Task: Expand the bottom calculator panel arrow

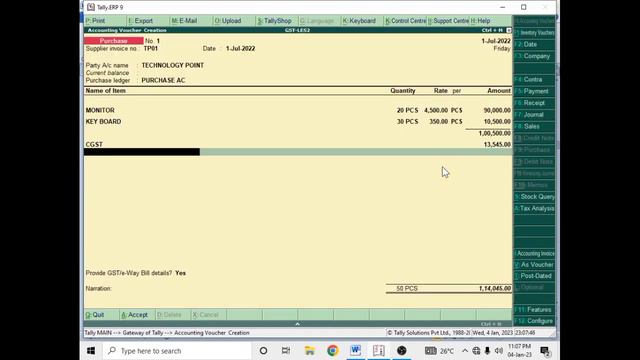Action: (x=297, y=324)
